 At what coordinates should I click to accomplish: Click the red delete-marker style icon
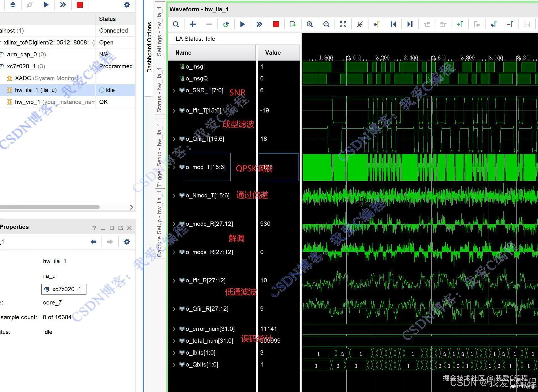(x=510, y=24)
